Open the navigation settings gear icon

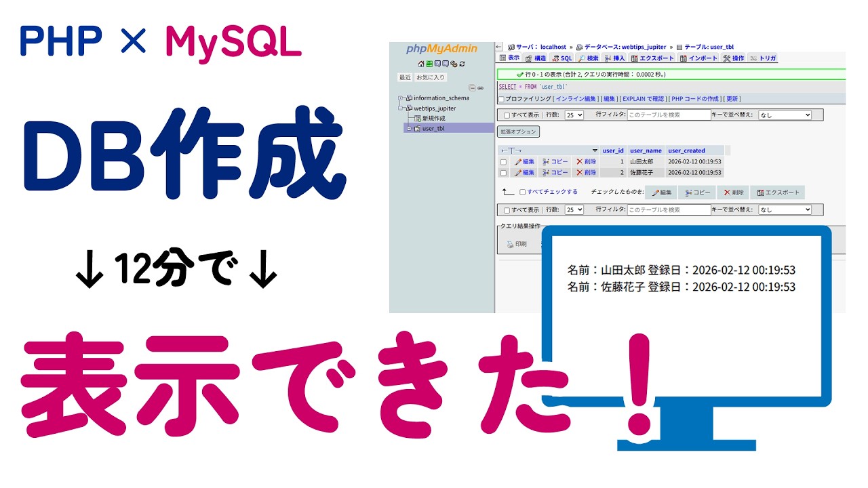point(454,64)
